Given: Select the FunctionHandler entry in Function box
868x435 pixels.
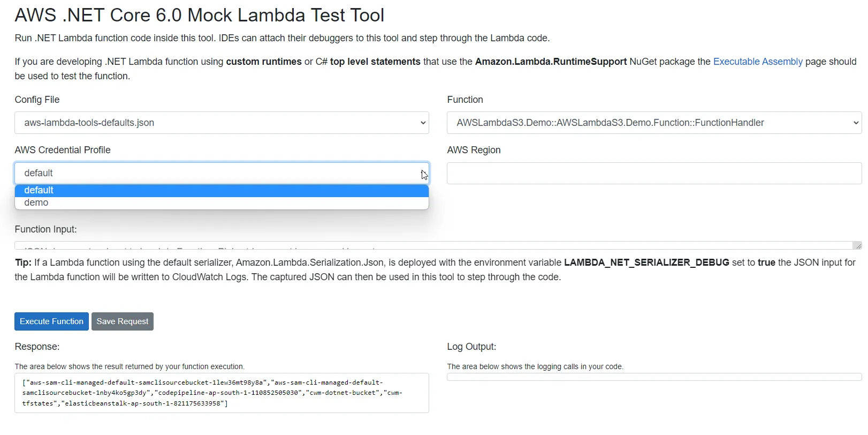Looking at the screenshot, I should (x=610, y=123).
